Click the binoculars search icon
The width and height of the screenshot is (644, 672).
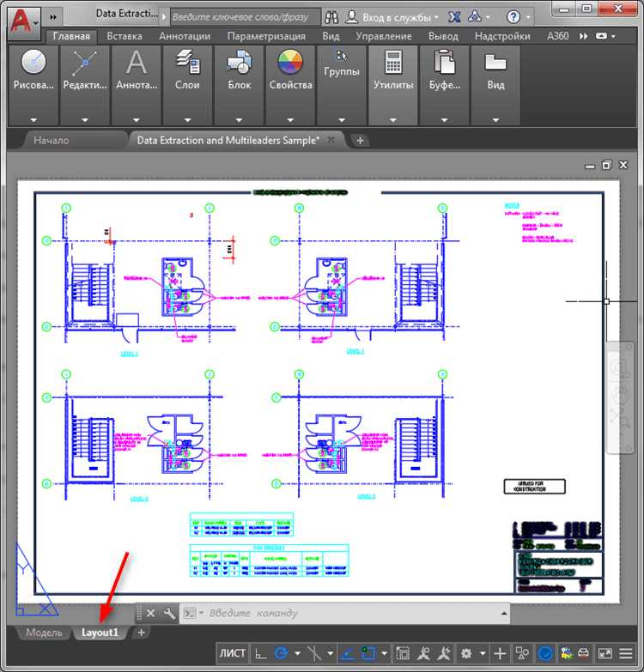(331, 17)
